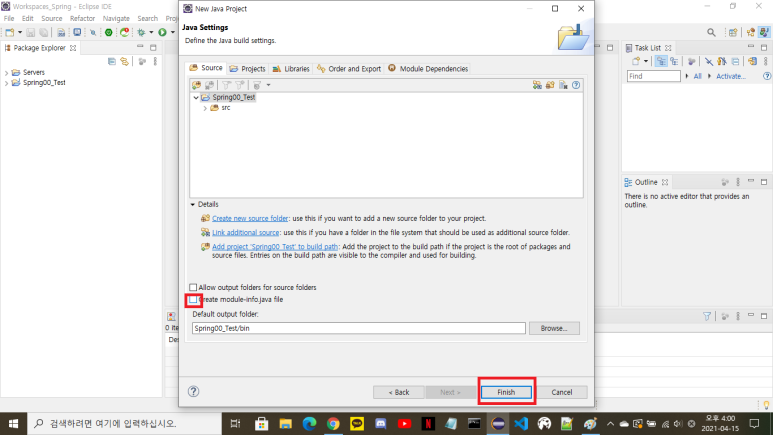This screenshot has width=773, height=435.
Task: Click the green Run icon in toolbar
Action: (162, 33)
